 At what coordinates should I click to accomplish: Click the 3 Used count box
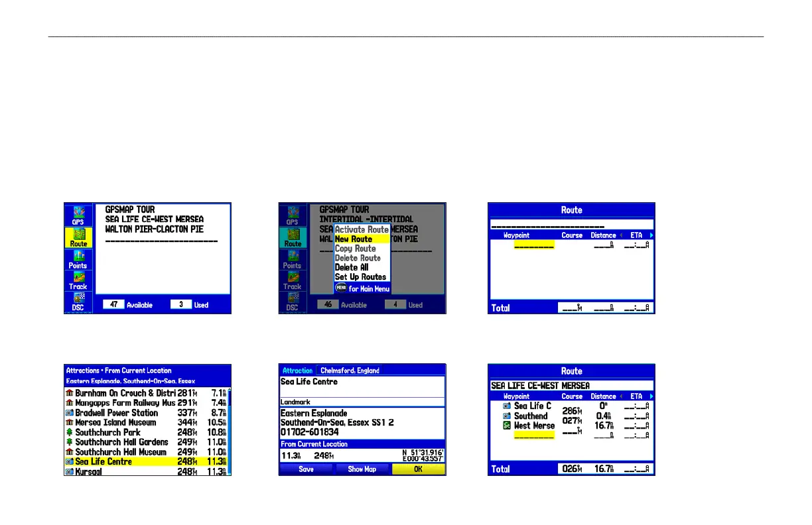pos(181,305)
